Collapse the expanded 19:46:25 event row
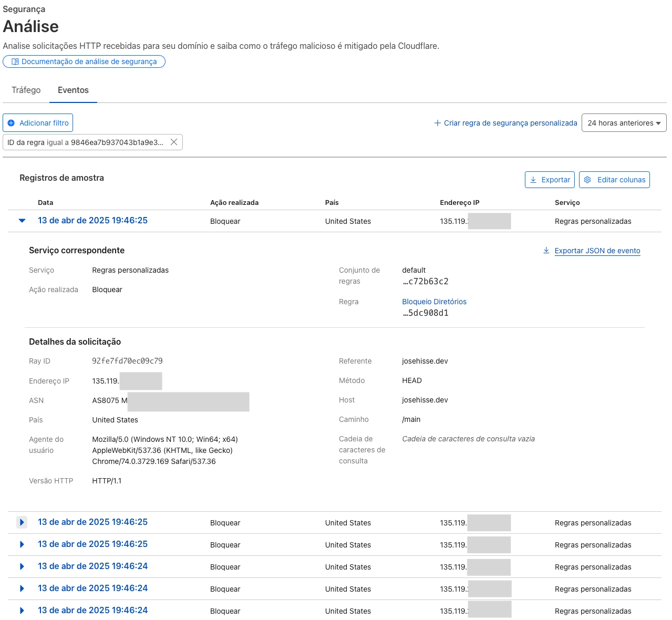Image resolution: width=672 pixels, height=620 pixels. (x=22, y=221)
